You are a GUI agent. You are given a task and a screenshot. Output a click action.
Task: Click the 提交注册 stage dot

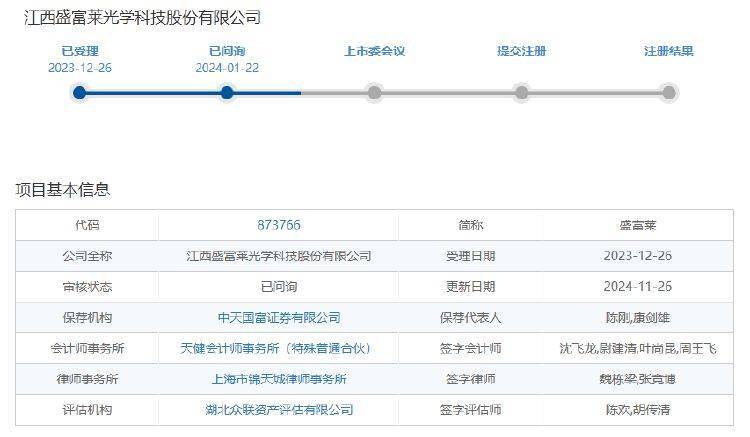(521, 93)
